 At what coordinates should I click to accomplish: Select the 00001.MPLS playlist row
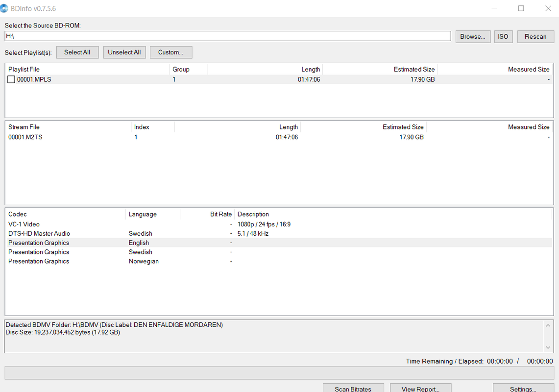tap(279, 79)
